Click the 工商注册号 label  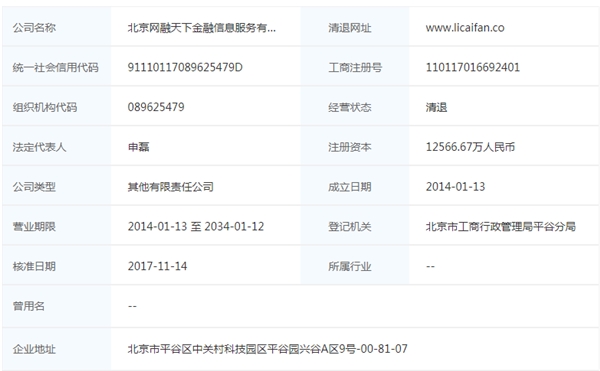coord(355,67)
